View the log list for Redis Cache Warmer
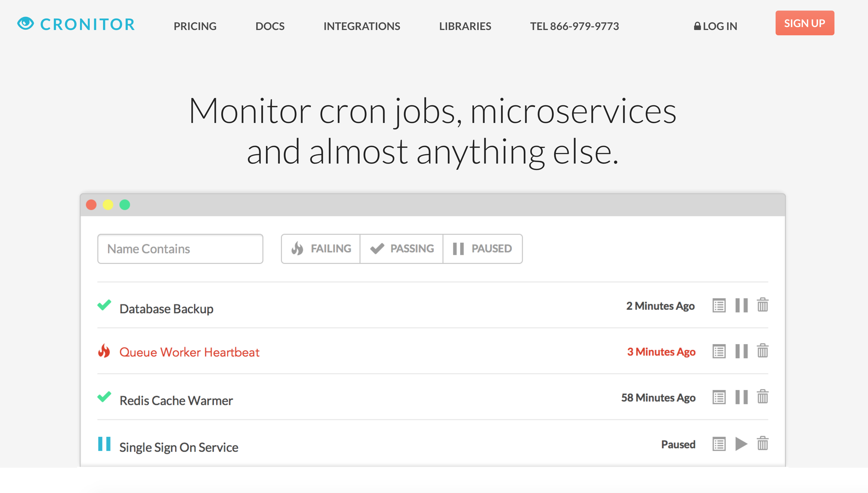868x493 pixels. click(x=719, y=397)
